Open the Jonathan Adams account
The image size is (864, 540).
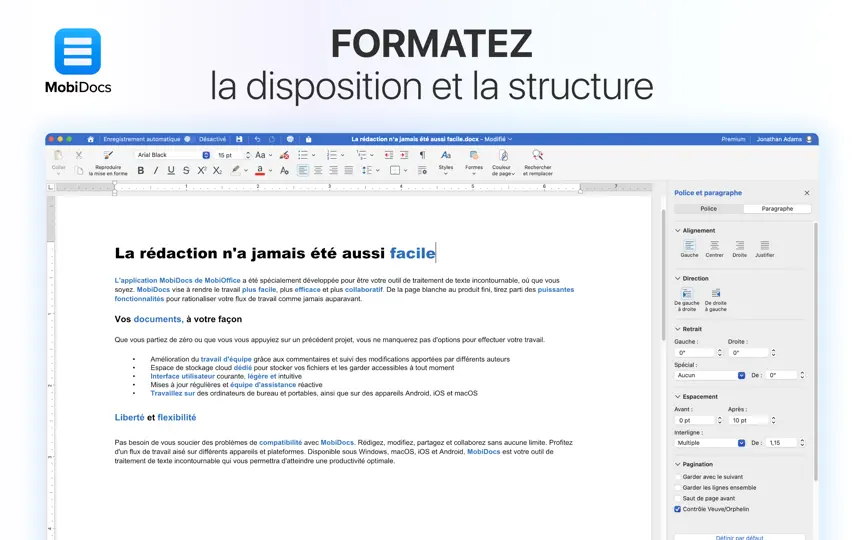tap(784, 139)
